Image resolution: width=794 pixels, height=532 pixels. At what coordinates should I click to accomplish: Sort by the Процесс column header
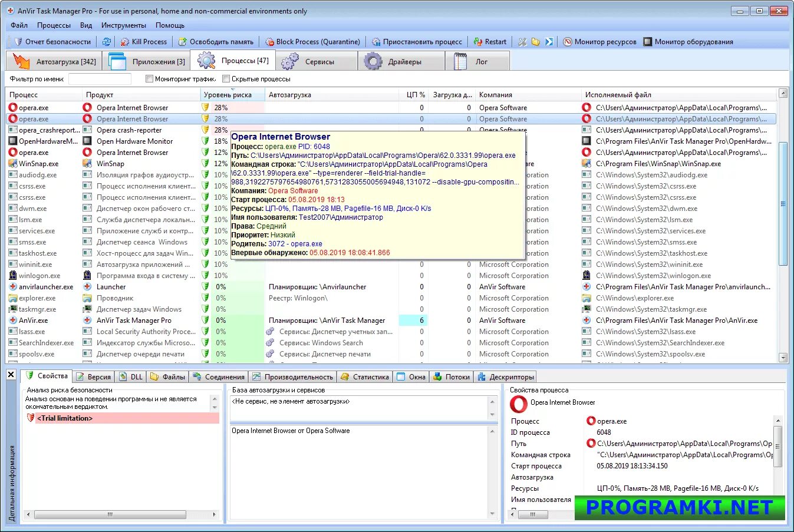click(44, 95)
